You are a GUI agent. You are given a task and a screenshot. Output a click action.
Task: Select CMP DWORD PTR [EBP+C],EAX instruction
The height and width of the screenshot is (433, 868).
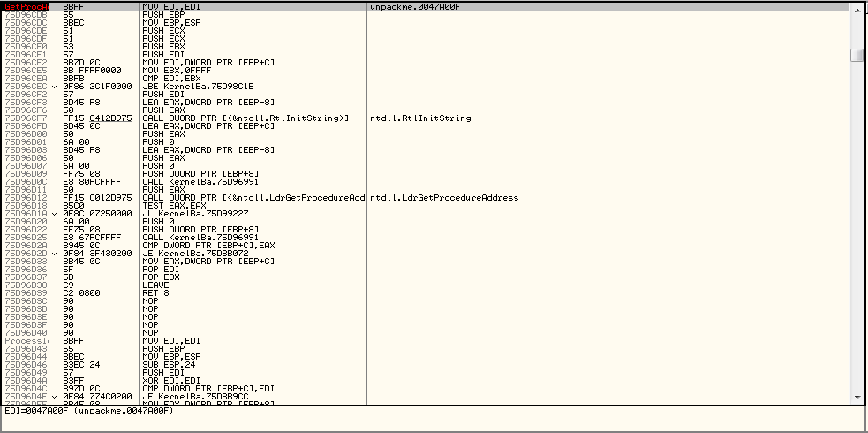tap(208, 245)
